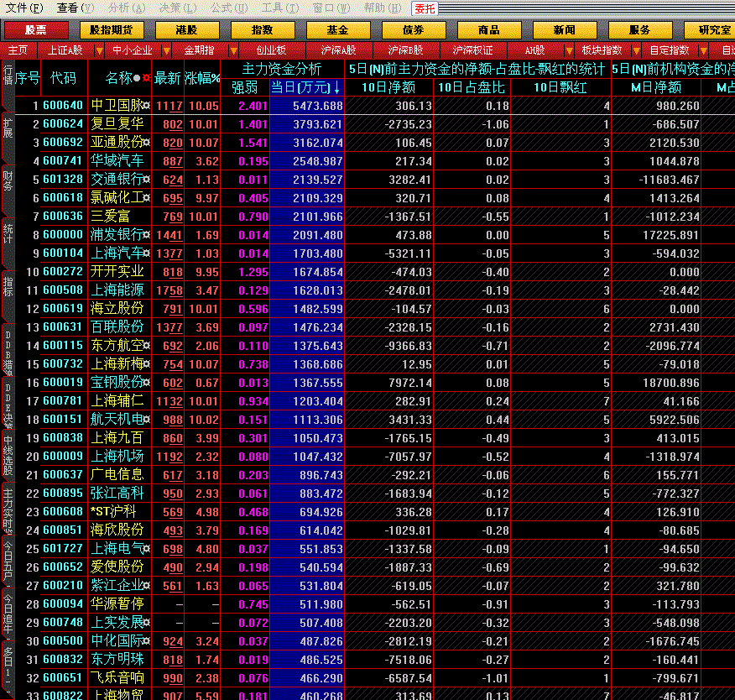Screen dimensions: 735x700
Task: Expand the AH股 dropdown arrow
Action: click(x=569, y=50)
